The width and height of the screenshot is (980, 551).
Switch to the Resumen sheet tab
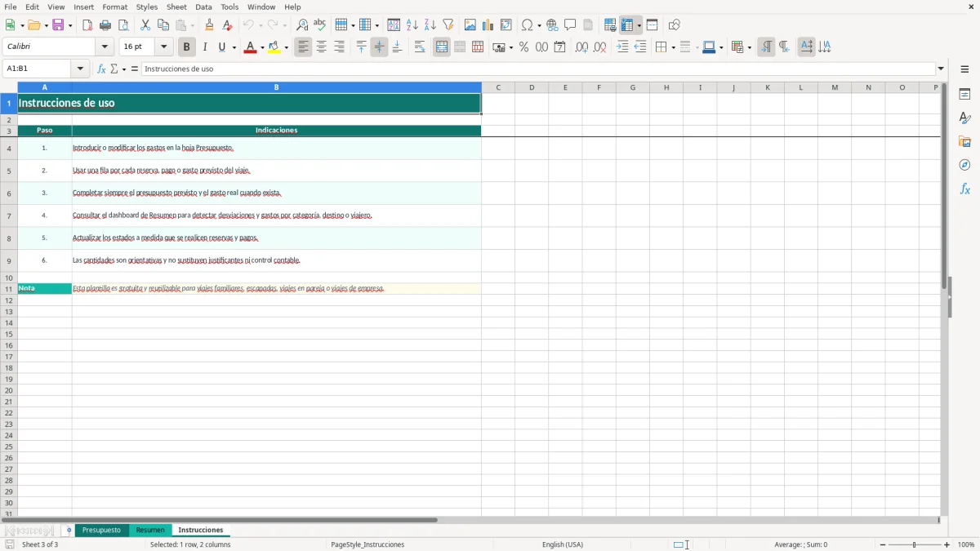click(150, 531)
